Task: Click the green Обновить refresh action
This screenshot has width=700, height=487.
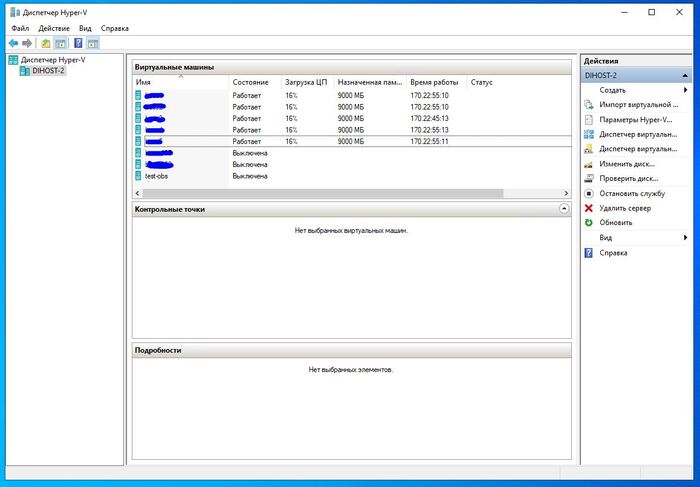Action: pyautogui.click(x=616, y=223)
